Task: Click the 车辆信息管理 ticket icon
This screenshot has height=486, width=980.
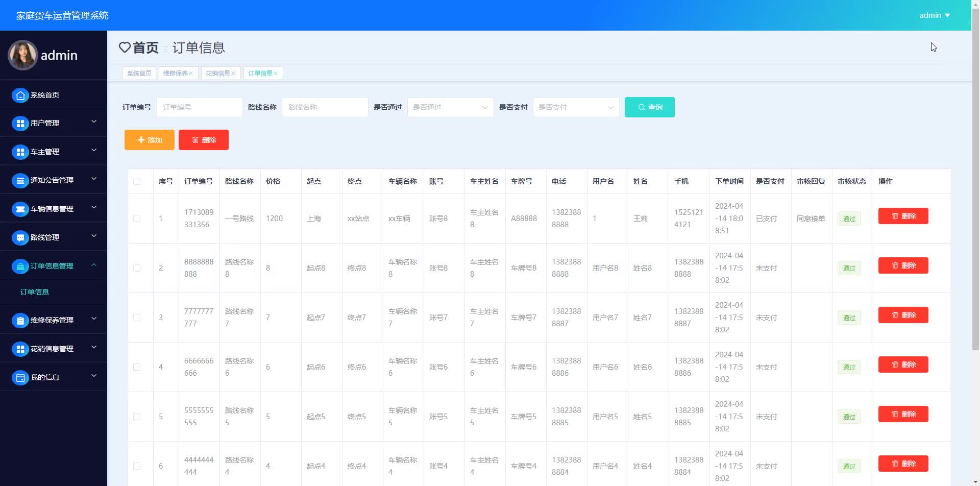Action: (x=20, y=209)
